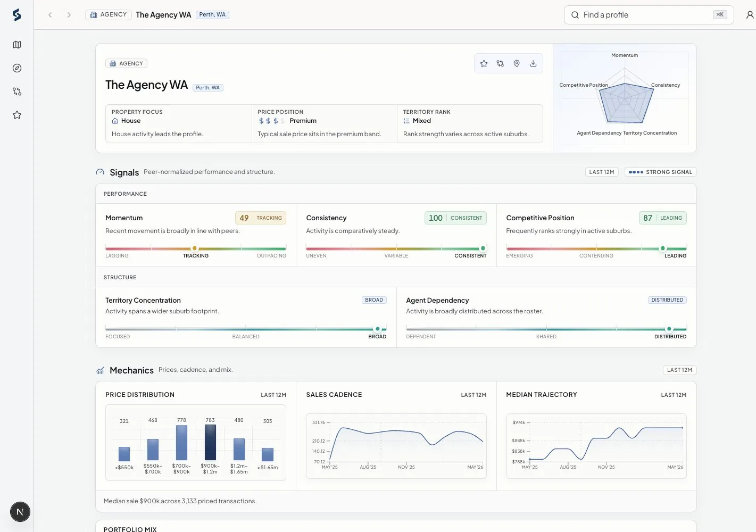This screenshot has height=532, width=756.
Task: Go forward with the right arrow
Action: [x=69, y=15]
